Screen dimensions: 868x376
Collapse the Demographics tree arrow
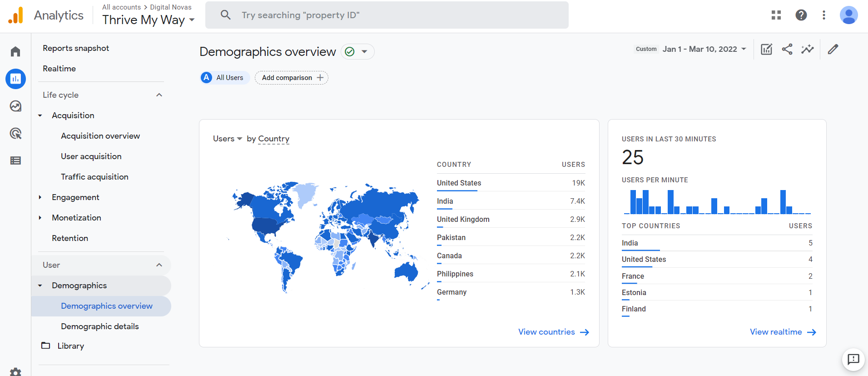(x=40, y=286)
